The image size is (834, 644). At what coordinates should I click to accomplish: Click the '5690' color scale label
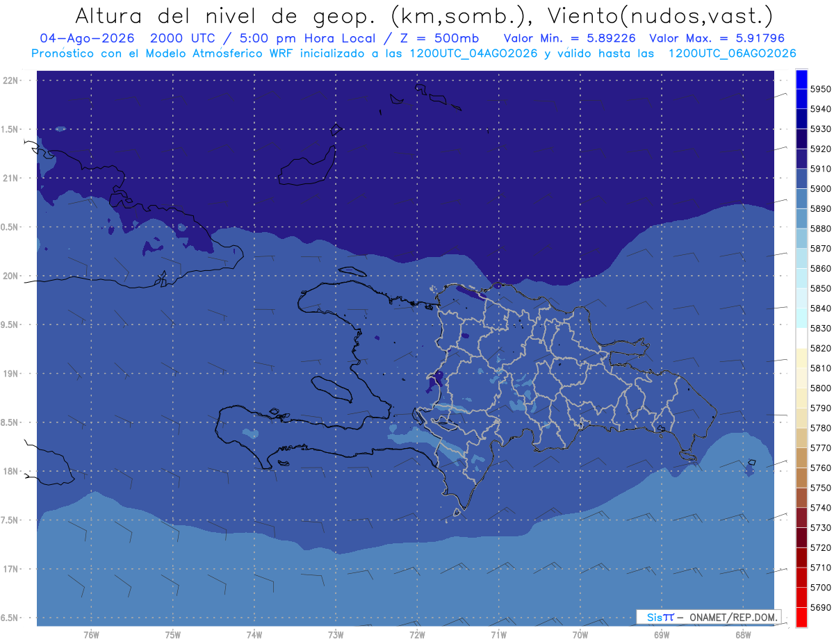point(820,607)
